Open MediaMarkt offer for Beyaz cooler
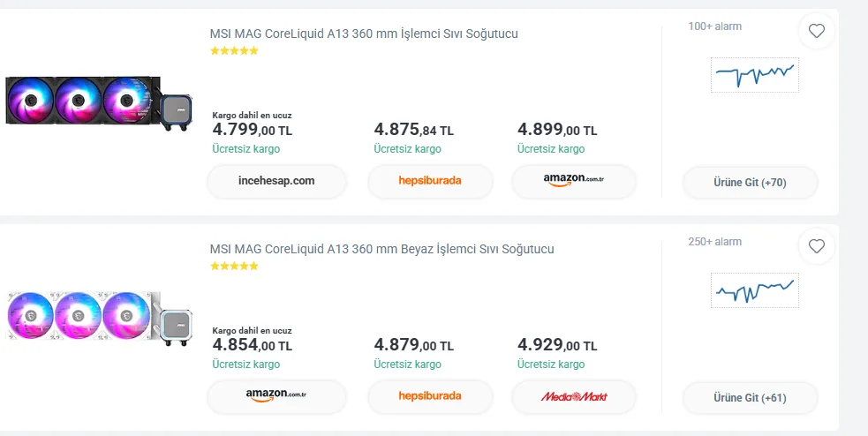 point(574,396)
